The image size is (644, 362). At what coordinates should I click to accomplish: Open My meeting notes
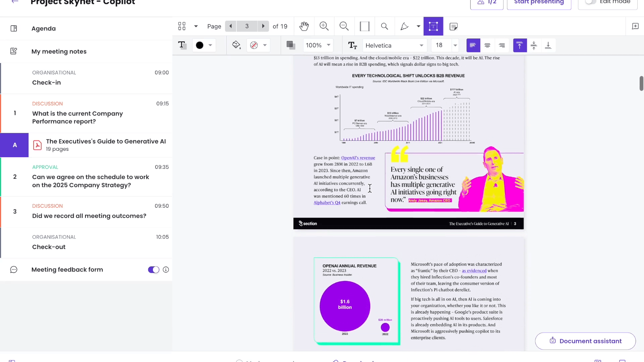59,51
